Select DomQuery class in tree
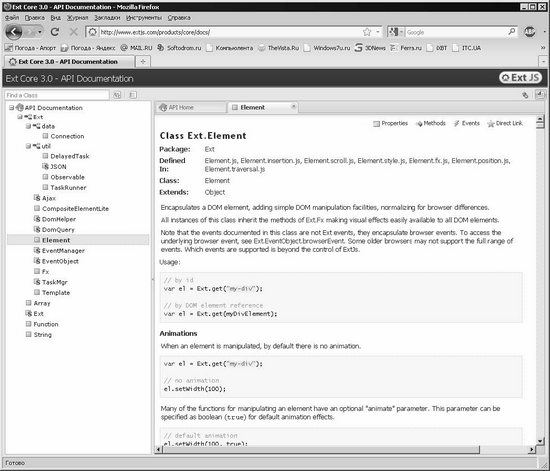Screen dimensions: 550x471 pyautogui.click(x=58, y=230)
